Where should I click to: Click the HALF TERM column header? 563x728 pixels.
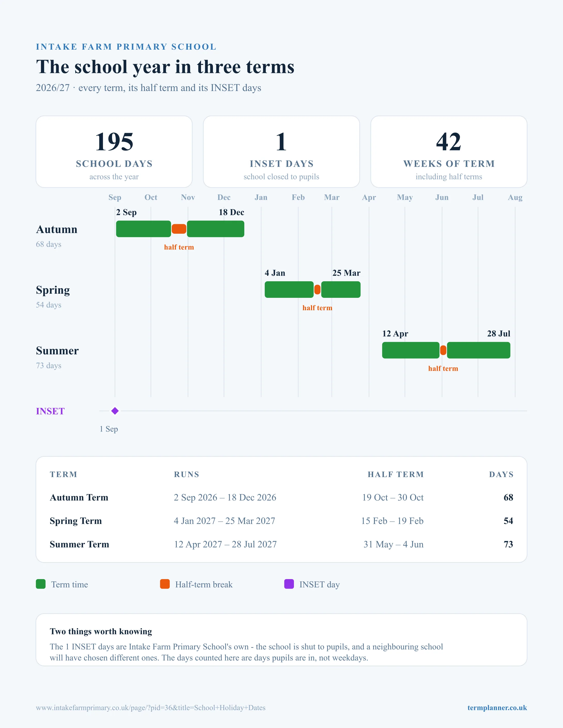396,474
